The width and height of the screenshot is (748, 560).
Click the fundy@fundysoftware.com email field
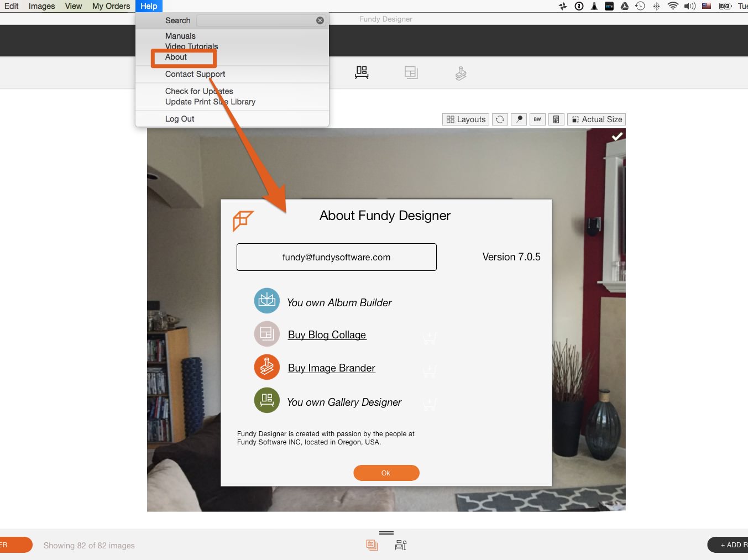(x=337, y=257)
